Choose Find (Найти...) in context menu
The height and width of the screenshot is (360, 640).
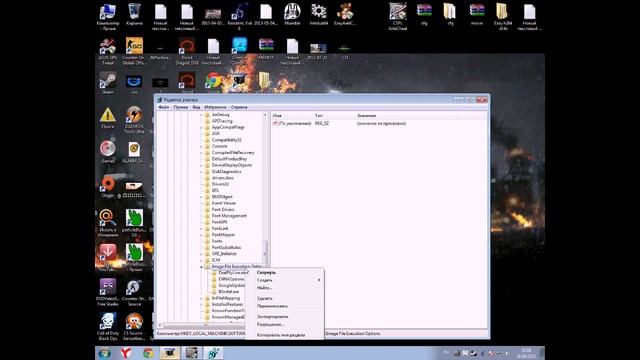point(284,288)
